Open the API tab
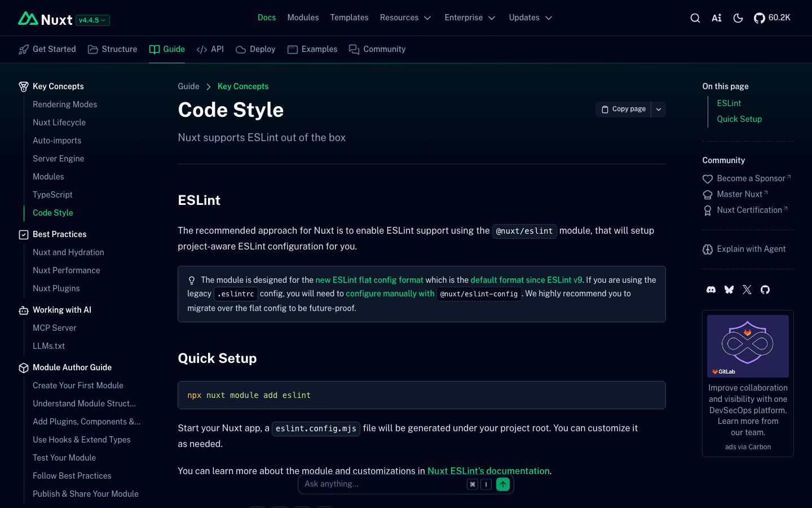 click(210, 49)
